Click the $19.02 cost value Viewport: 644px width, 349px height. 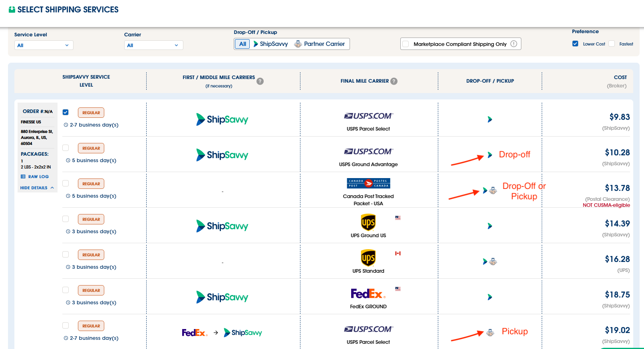point(617,330)
